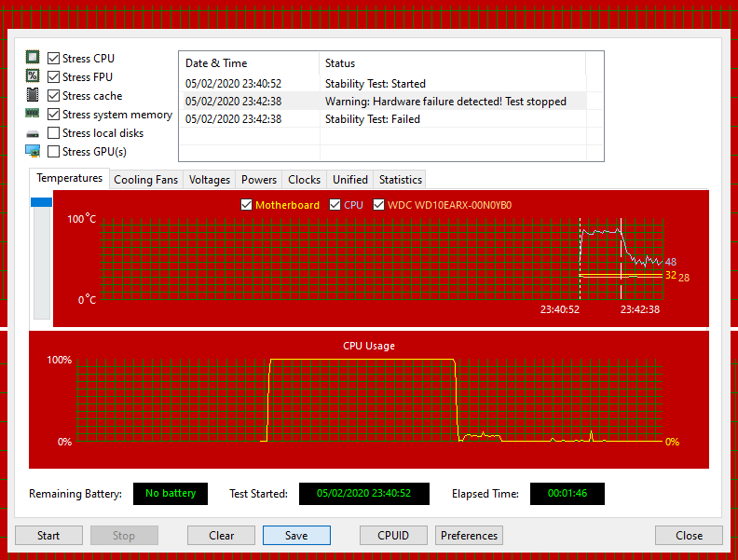738x560 pixels.
Task: Click the hard drive icon beside Stress local disks
Action: [x=33, y=134]
